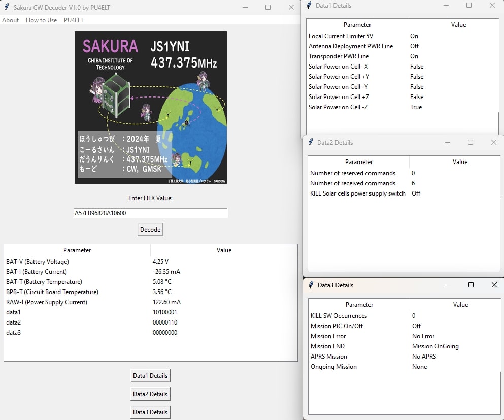Select Local Current Limiter 5V row

click(403, 36)
